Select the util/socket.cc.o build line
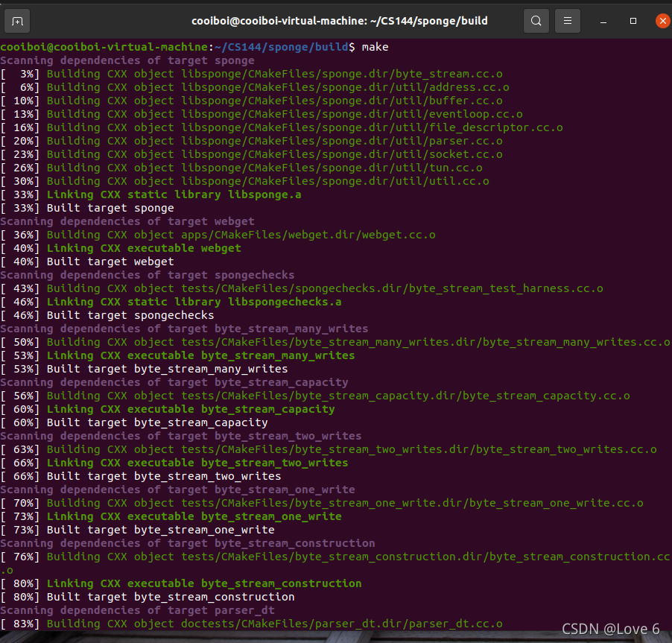 pos(251,154)
